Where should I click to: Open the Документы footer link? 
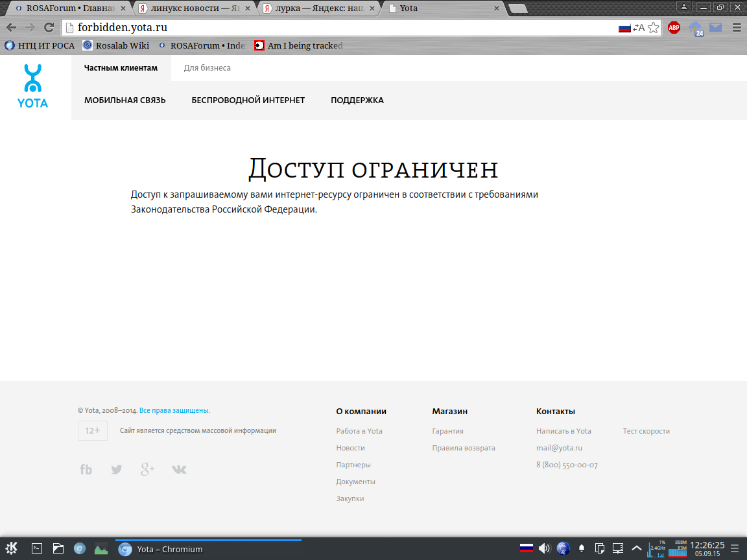point(356,482)
